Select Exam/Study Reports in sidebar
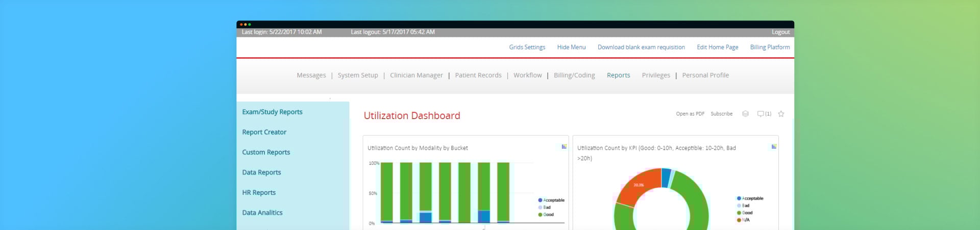The image size is (980, 230). pyautogui.click(x=272, y=112)
